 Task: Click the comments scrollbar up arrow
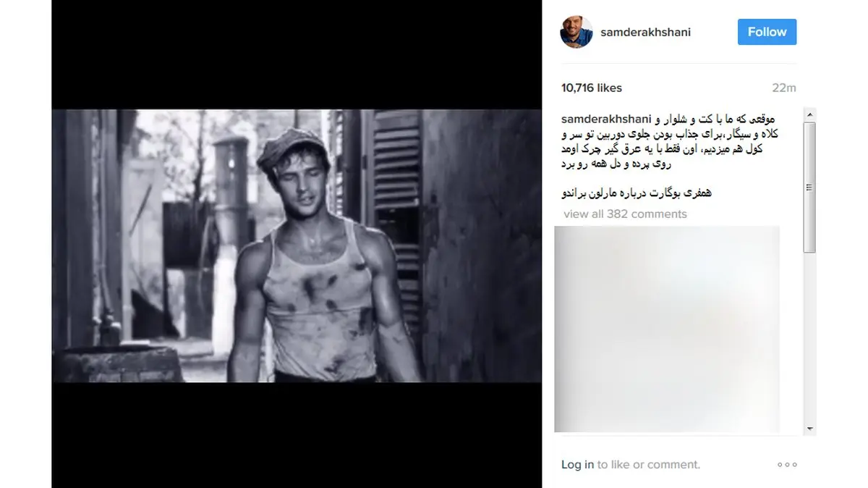[x=810, y=114]
